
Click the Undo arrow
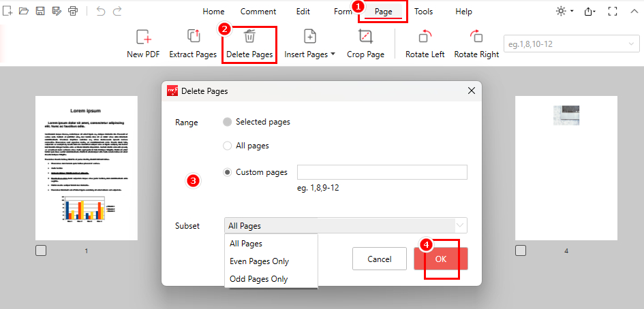(101, 11)
